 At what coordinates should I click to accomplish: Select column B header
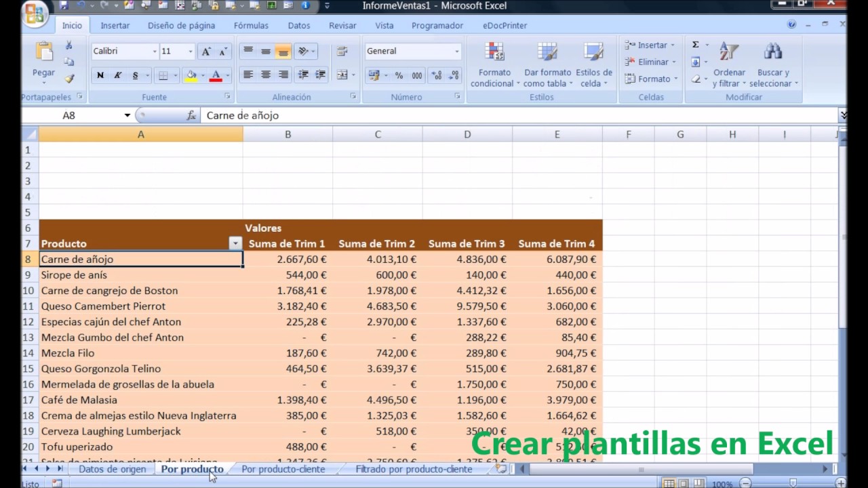(x=288, y=135)
